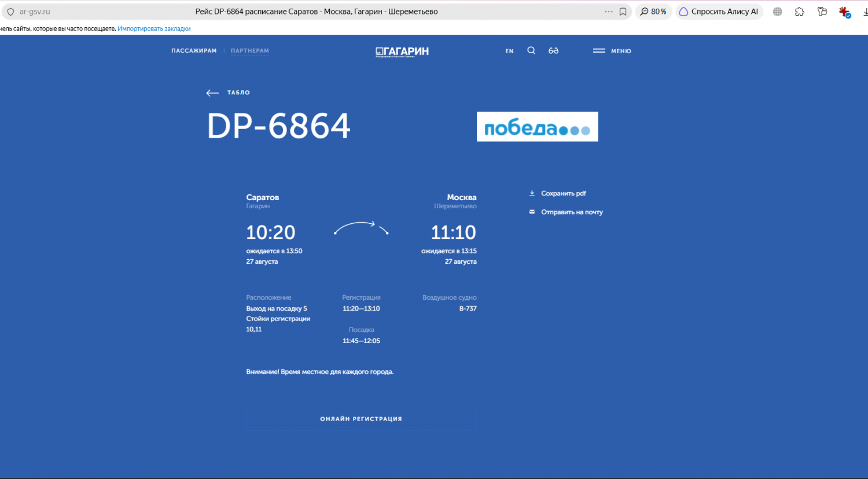Go to homepage via ГАГАРИН logo
This screenshot has width=868, height=479.
(402, 51)
